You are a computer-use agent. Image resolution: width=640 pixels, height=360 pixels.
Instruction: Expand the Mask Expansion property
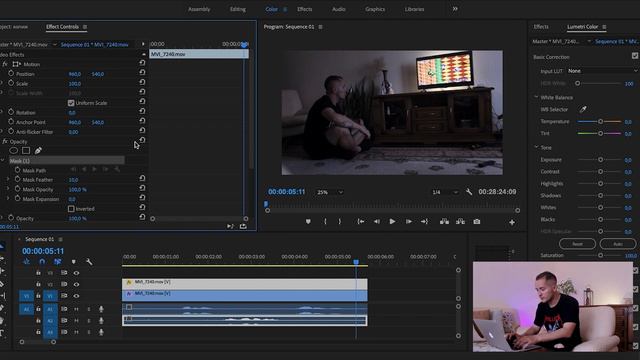pyautogui.click(x=8, y=199)
